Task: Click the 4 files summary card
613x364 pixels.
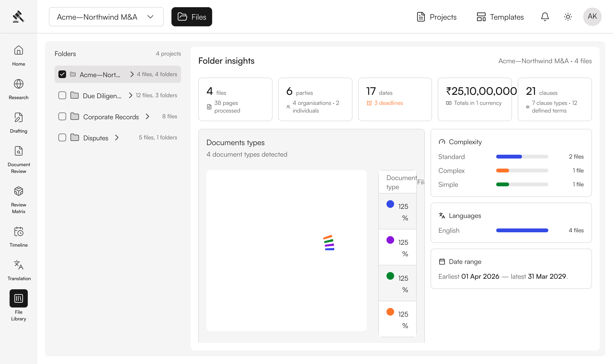Action: 235,99
